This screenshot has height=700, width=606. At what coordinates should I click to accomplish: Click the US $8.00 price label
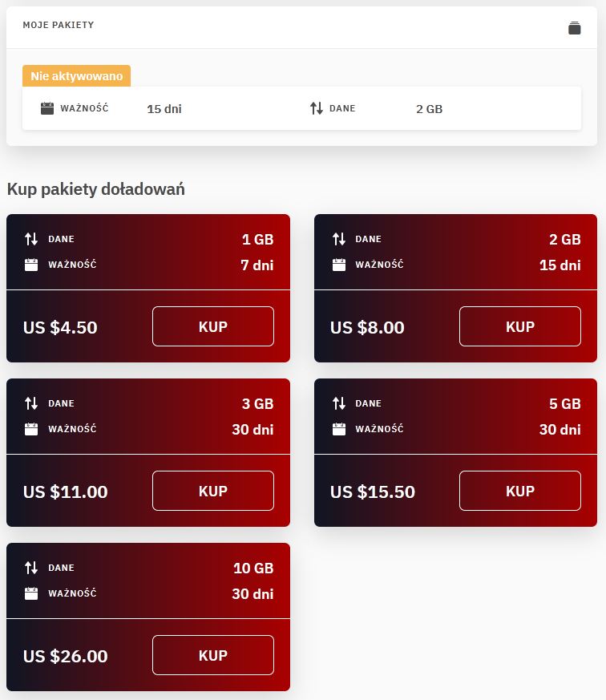367,327
